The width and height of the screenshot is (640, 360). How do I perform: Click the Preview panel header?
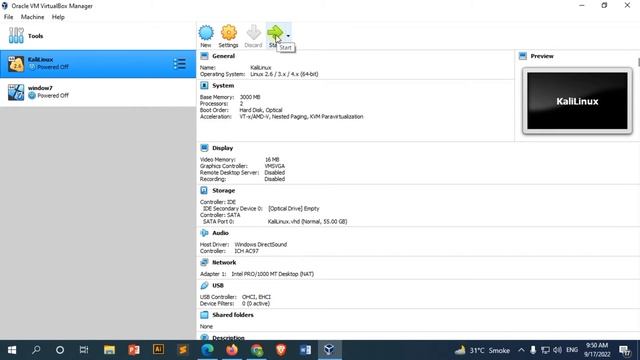542,56
